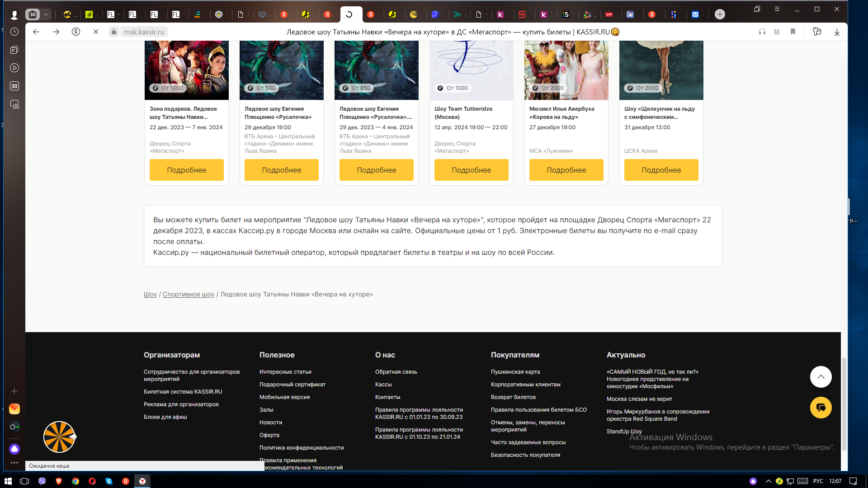Viewport: 868px width, 488px height.
Task: Add a site to the sidebar
Action: click(x=14, y=391)
